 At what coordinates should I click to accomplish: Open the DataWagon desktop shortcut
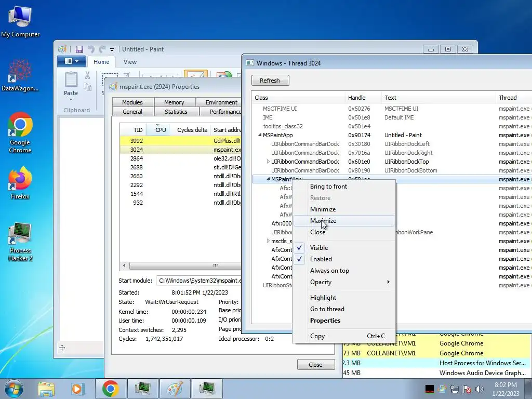click(20, 75)
